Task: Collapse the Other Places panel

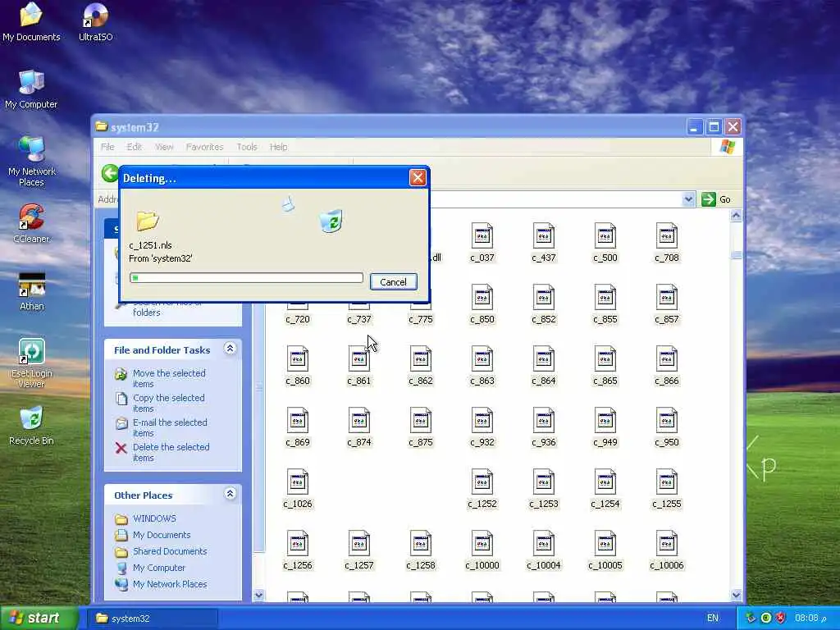Action: tap(230, 494)
